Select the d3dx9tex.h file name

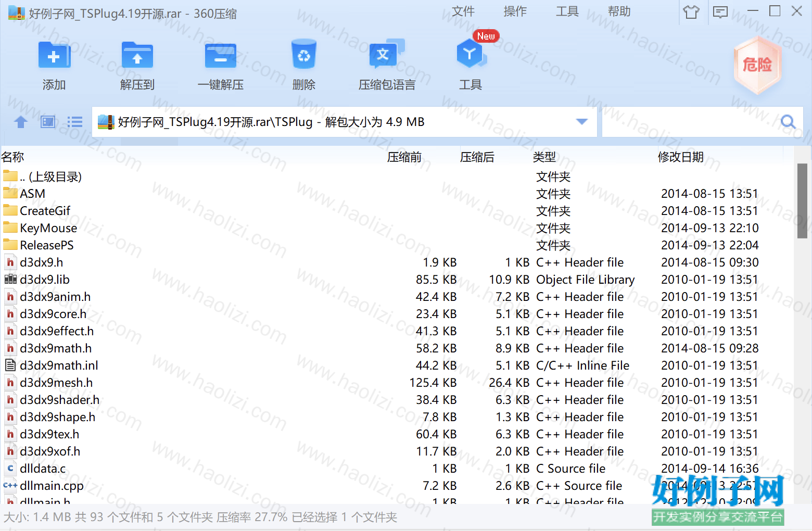tap(49, 434)
